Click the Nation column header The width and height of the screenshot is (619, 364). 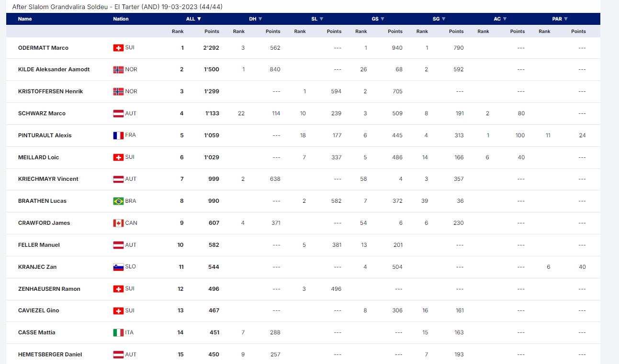pos(121,19)
